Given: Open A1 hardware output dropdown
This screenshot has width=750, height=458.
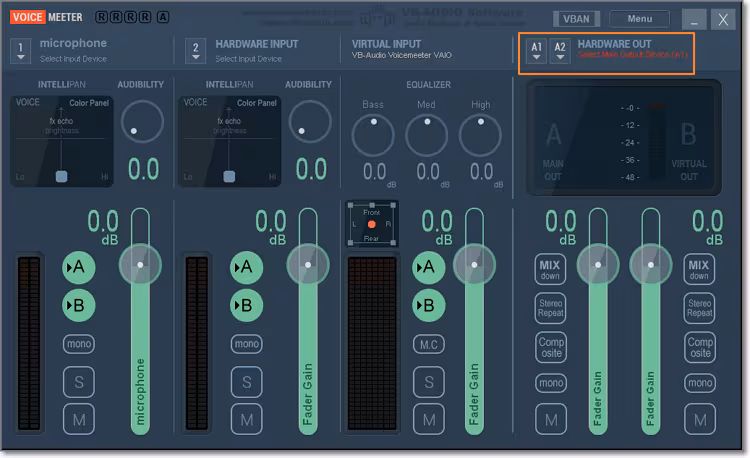Looking at the screenshot, I should [536, 51].
